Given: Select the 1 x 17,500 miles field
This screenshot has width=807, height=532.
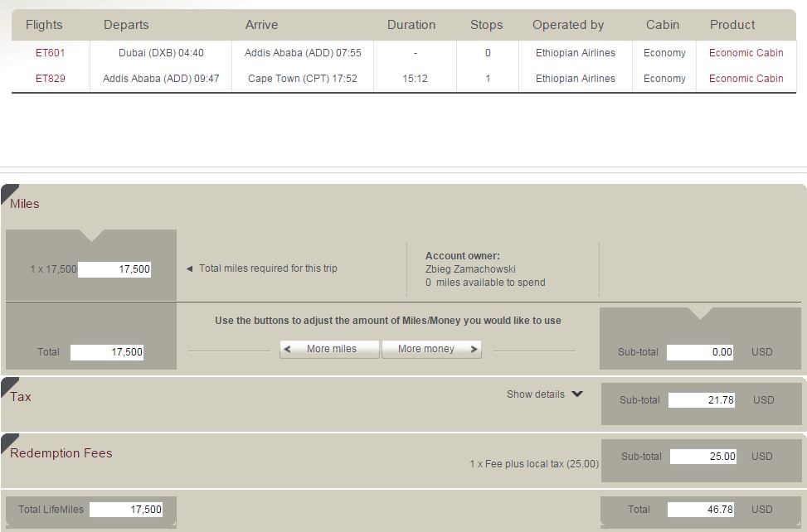Looking at the screenshot, I should (x=114, y=269).
